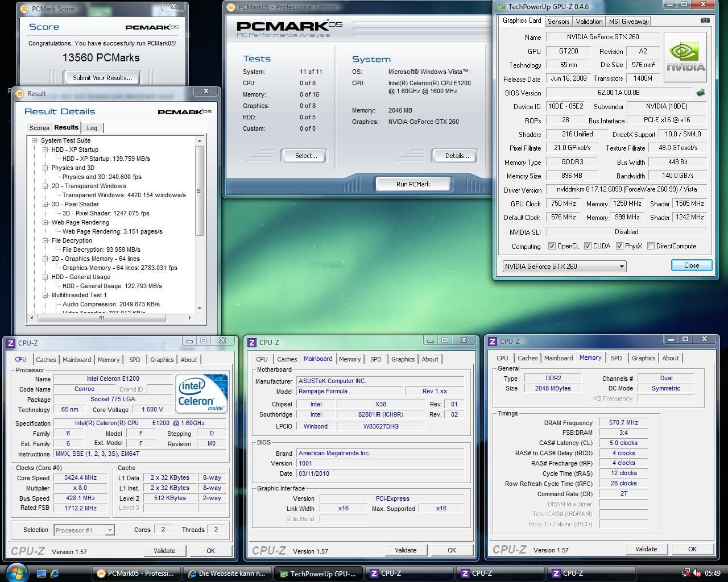Screen dimensions: 728x582
Task: Collapse the Multithreaded Test 1 node
Action: click(x=45, y=295)
